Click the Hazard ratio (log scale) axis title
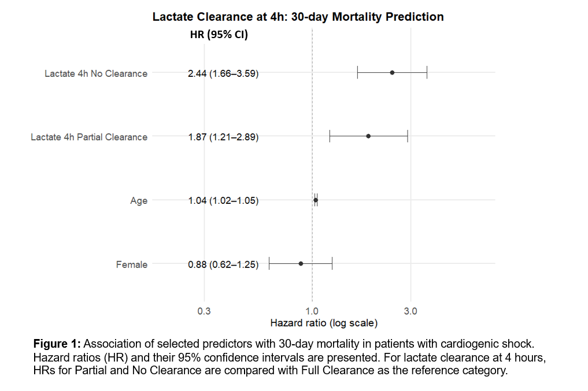This screenshot has width=588, height=391. 324,322
